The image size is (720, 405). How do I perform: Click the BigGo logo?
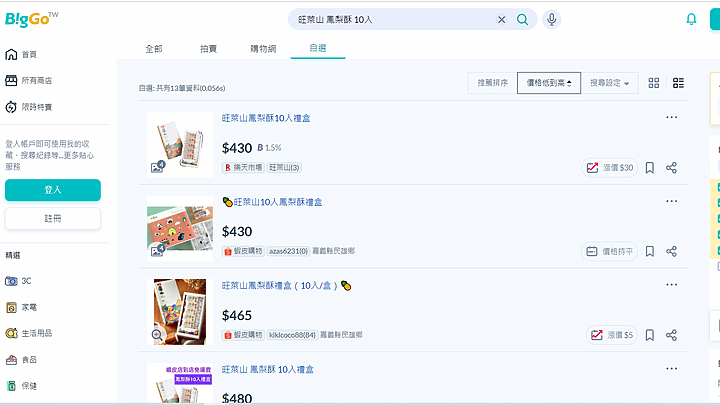(31, 19)
